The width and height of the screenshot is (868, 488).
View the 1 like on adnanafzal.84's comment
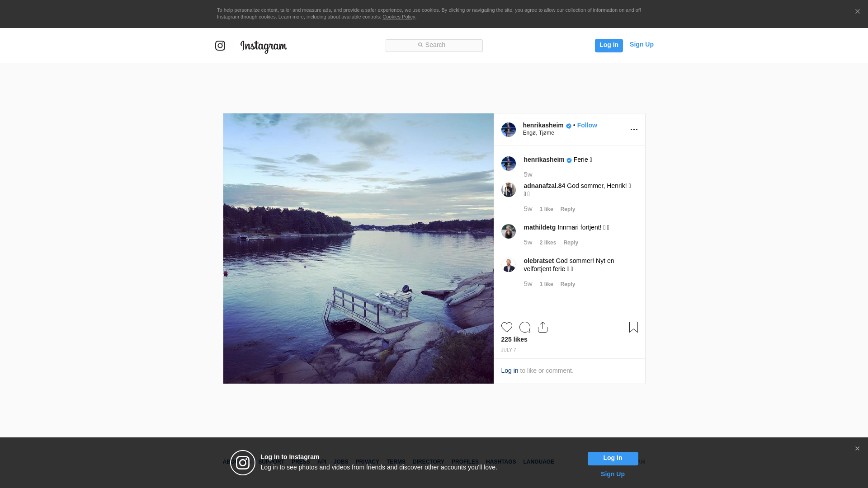point(546,209)
